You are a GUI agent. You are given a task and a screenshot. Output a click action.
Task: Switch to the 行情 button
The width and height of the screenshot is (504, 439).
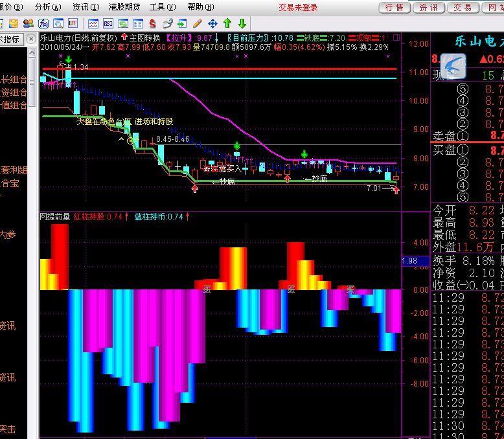(x=395, y=7)
